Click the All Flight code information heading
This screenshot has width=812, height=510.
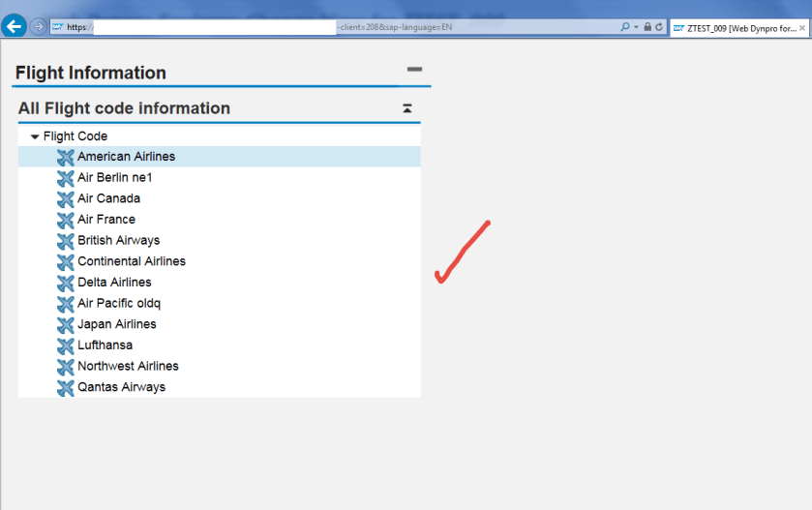pyautogui.click(x=124, y=108)
